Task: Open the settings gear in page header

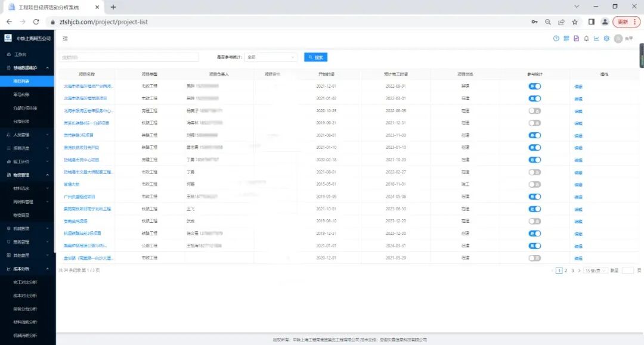Action: [606, 38]
